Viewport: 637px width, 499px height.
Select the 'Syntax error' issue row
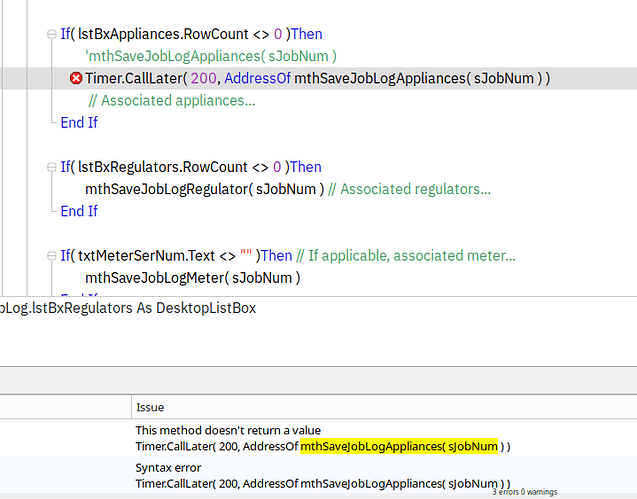point(318,475)
